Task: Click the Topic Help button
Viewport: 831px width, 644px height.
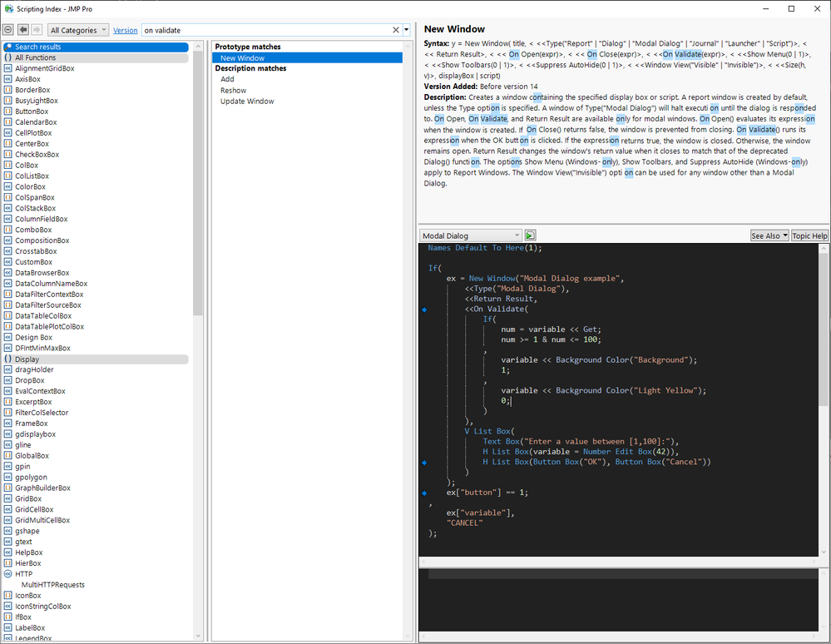Action: [809, 235]
